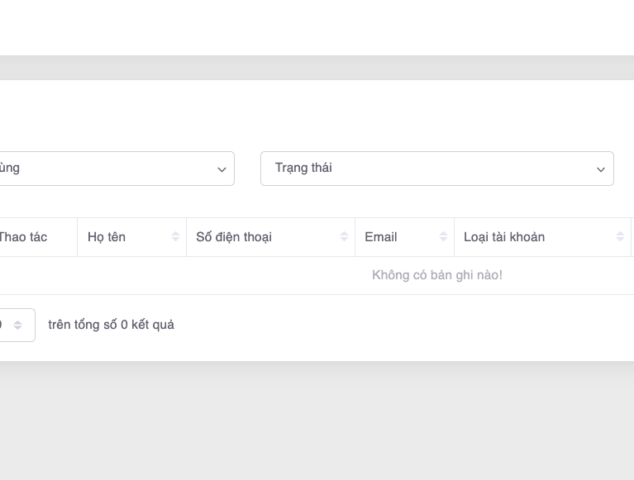Click the "trên tổng số 0 kết quả" text
The width and height of the screenshot is (634, 480).
tap(111, 324)
